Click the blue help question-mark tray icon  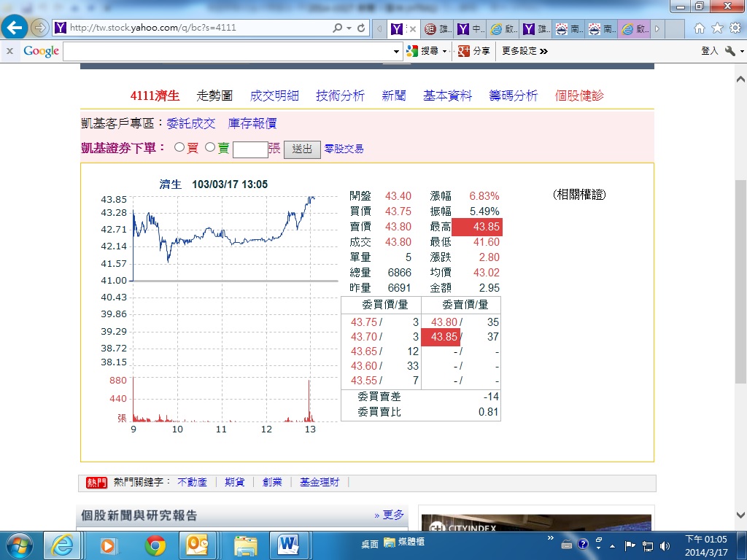(583, 544)
